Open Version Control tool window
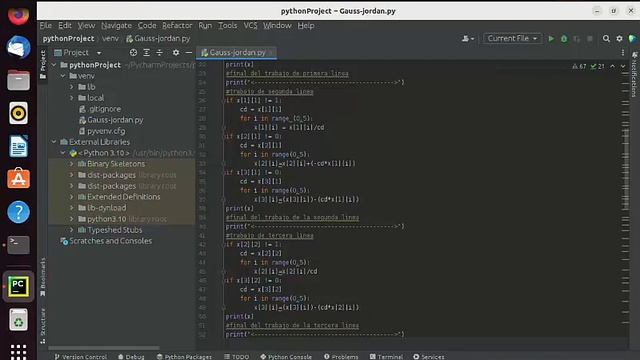 (80, 357)
